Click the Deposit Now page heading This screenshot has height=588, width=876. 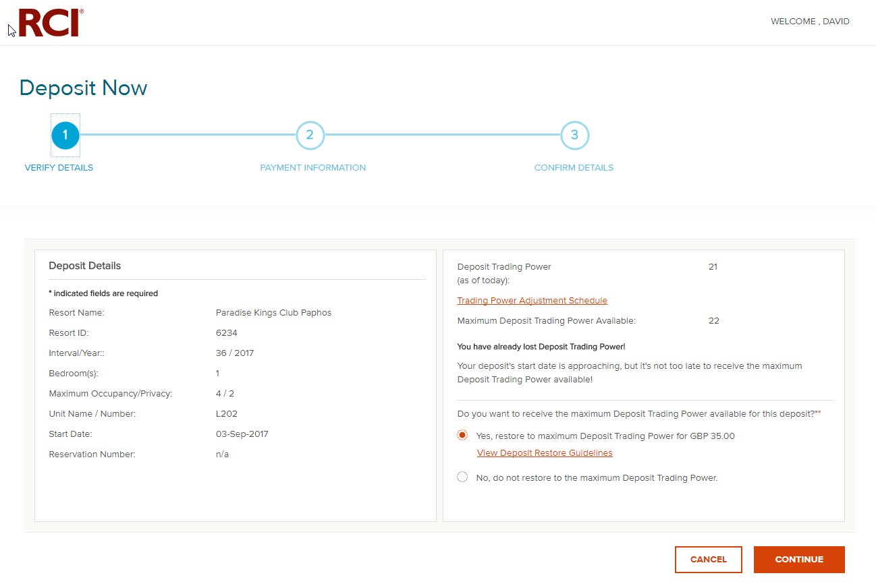(x=83, y=88)
